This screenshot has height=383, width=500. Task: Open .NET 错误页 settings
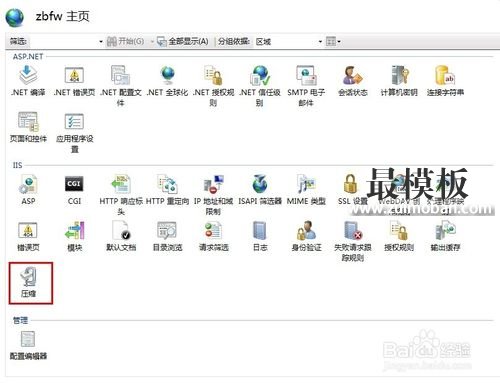[74, 81]
